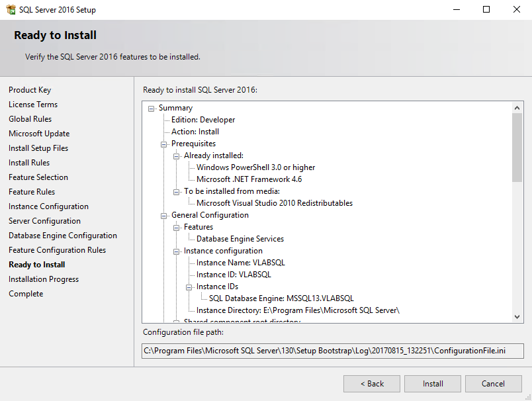Select the Instance ID: VLABSQL row
The image size is (532, 401).
pos(234,275)
